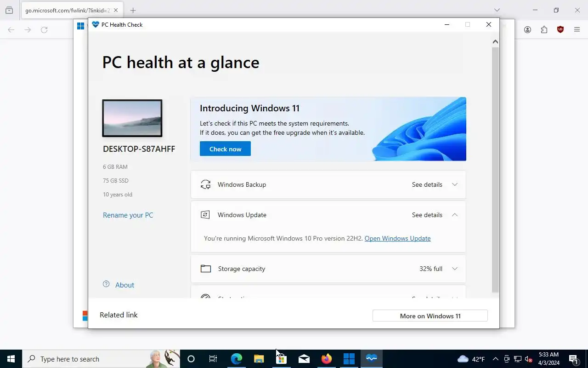The height and width of the screenshot is (368, 588).
Task: Open the list all tabs dropdown
Action: click(497, 10)
